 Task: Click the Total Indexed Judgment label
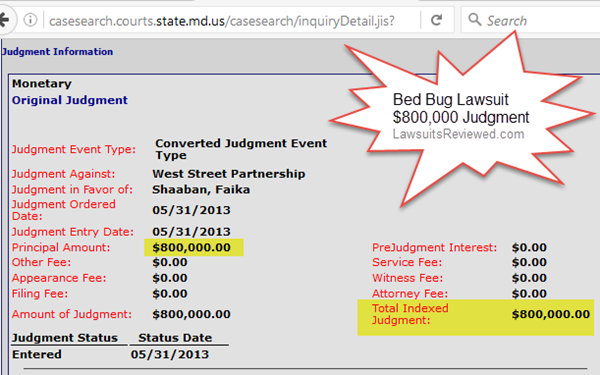pos(410,314)
